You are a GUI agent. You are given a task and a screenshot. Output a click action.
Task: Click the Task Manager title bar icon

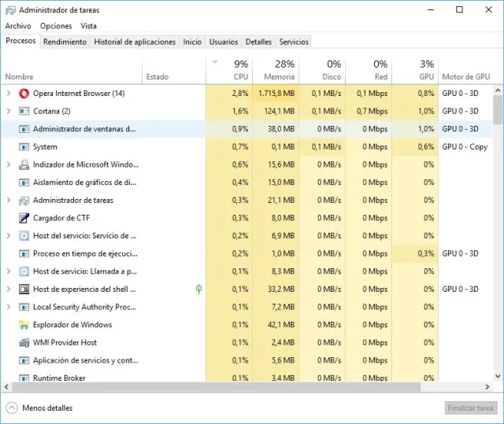9,10
